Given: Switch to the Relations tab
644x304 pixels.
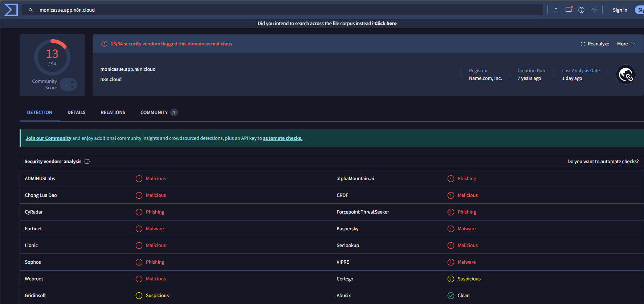Looking at the screenshot, I should pyautogui.click(x=113, y=113).
